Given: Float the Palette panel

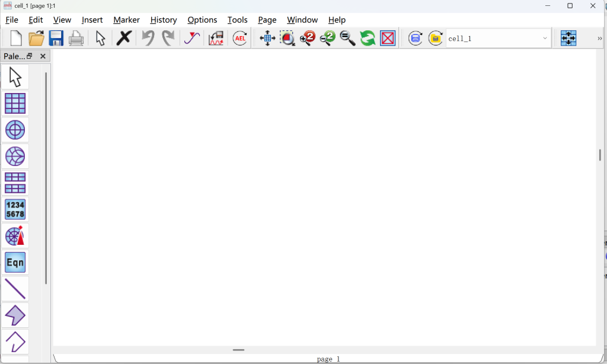Looking at the screenshot, I should (x=30, y=56).
